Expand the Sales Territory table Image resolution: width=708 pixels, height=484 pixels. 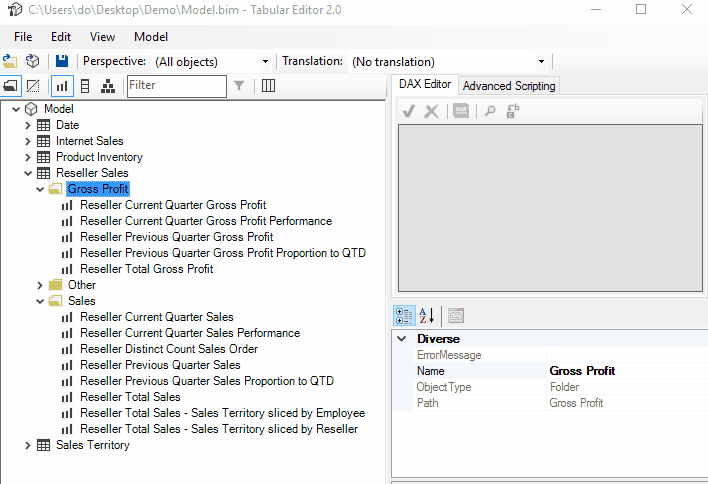[x=28, y=445]
